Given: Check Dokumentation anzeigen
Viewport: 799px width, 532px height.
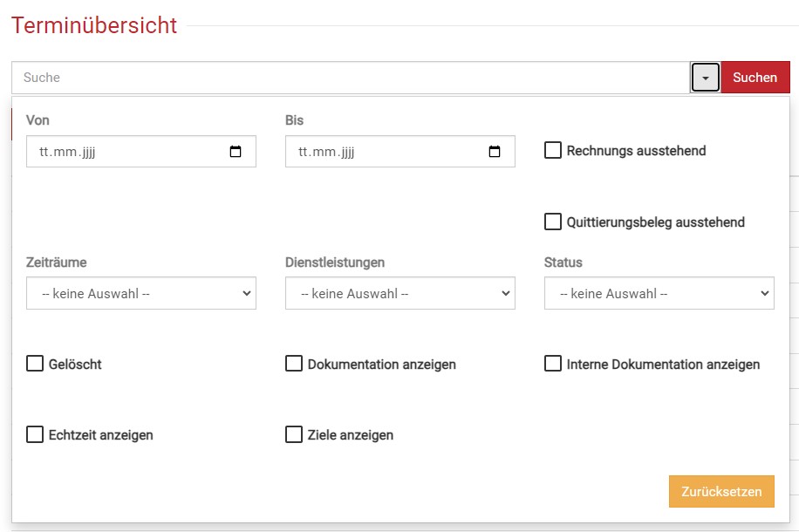Looking at the screenshot, I should (x=294, y=364).
